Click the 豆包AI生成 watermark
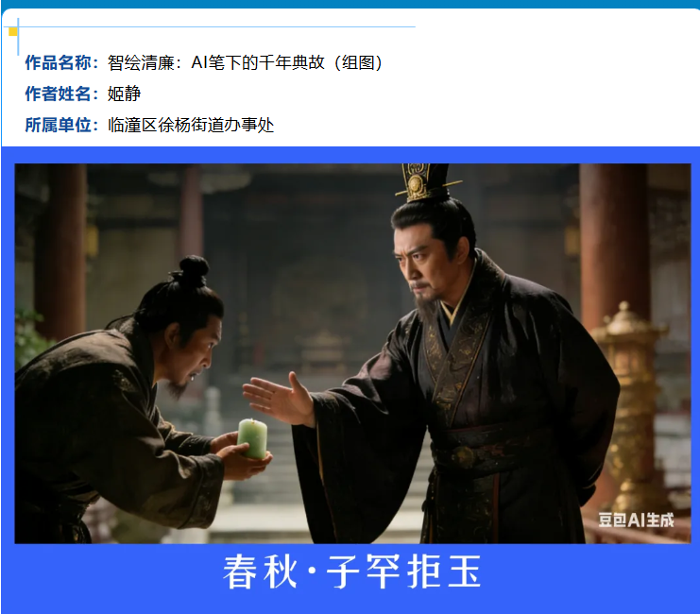 (x=636, y=520)
